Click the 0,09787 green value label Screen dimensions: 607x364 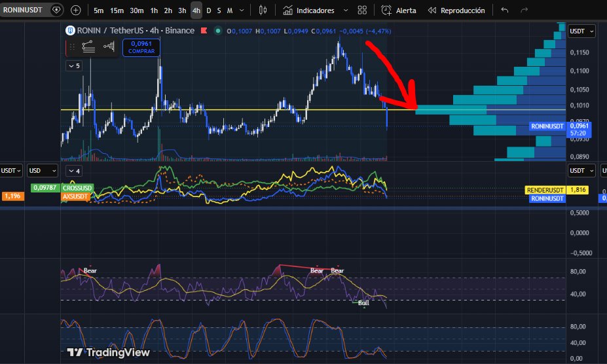point(45,188)
